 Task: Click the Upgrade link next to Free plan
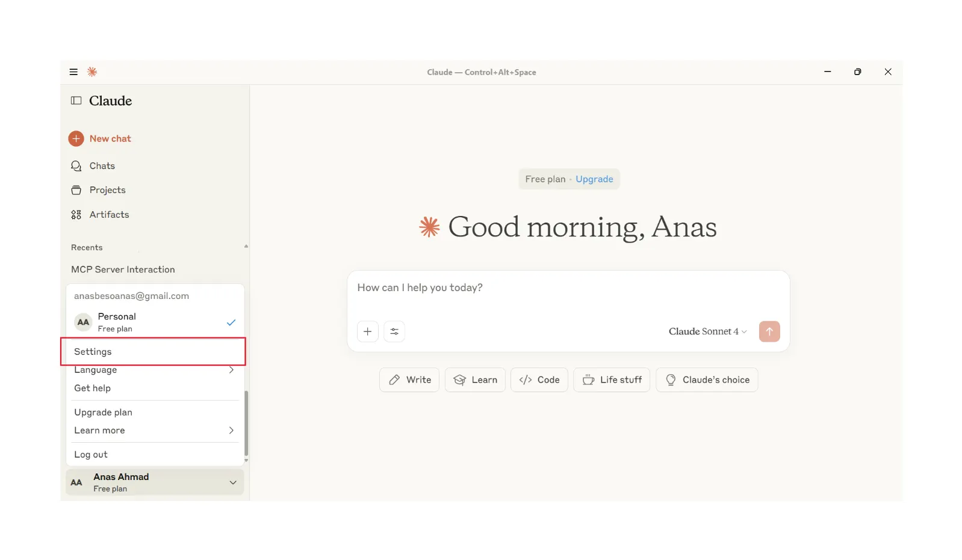(594, 179)
